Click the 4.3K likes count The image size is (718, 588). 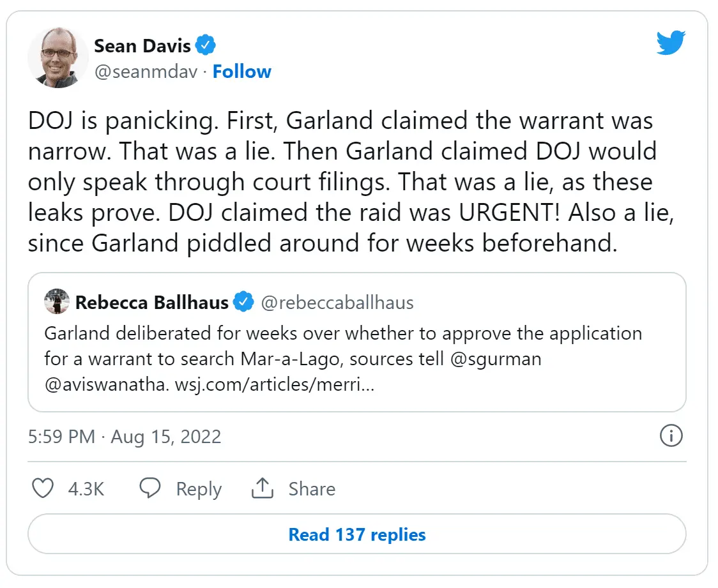tap(86, 489)
